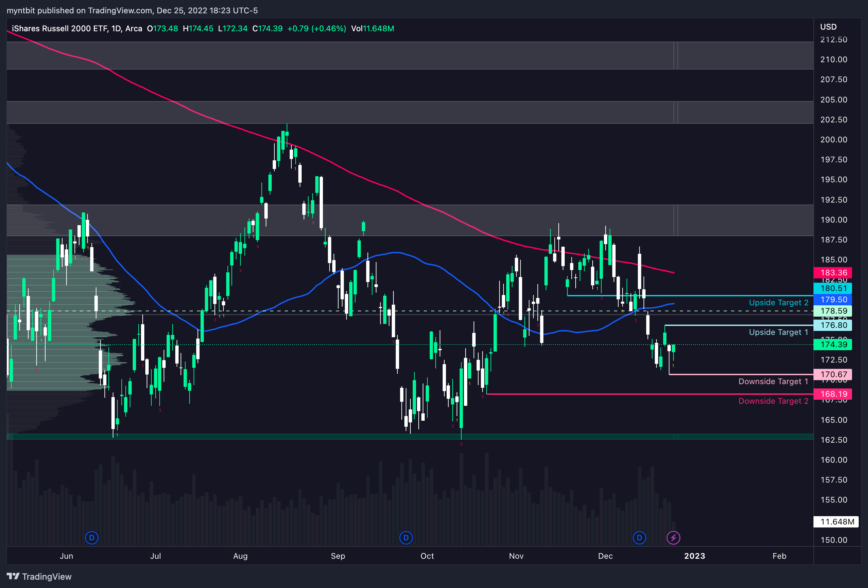Click the TradingView logo at bottom left
868x588 pixels.
tap(39, 576)
